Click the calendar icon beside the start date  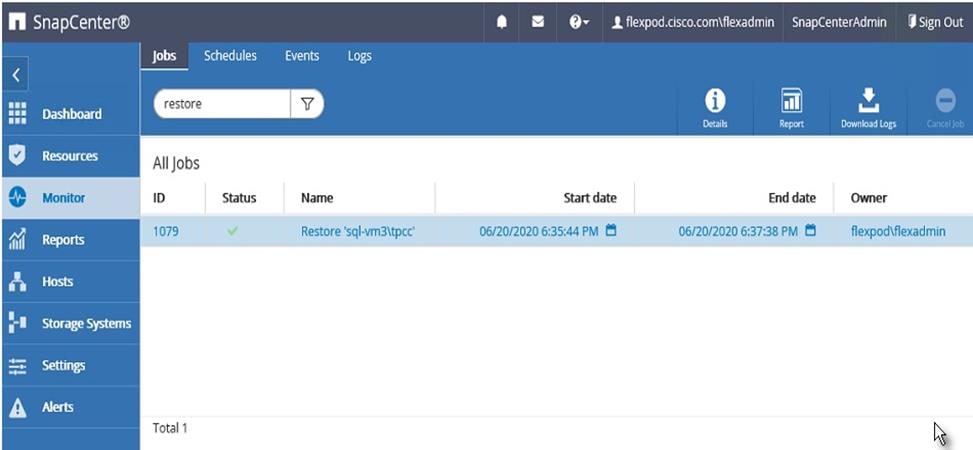tap(611, 231)
